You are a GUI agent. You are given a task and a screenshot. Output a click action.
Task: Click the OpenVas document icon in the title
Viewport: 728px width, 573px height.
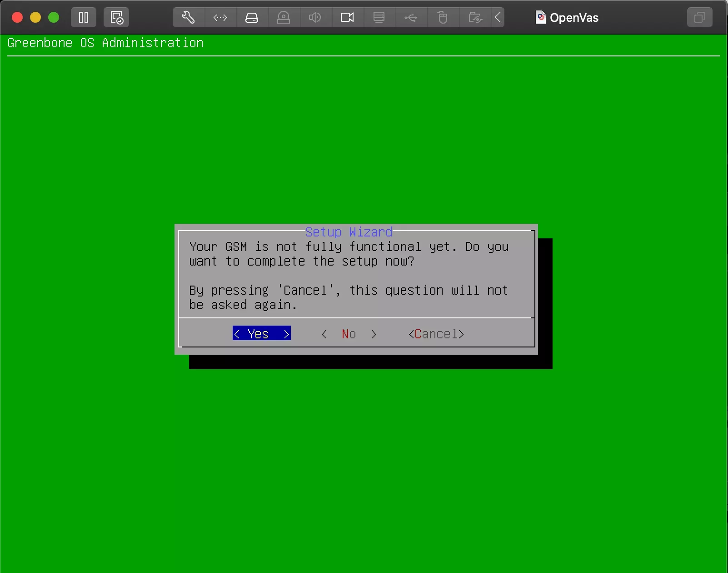pyautogui.click(x=540, y=17)
